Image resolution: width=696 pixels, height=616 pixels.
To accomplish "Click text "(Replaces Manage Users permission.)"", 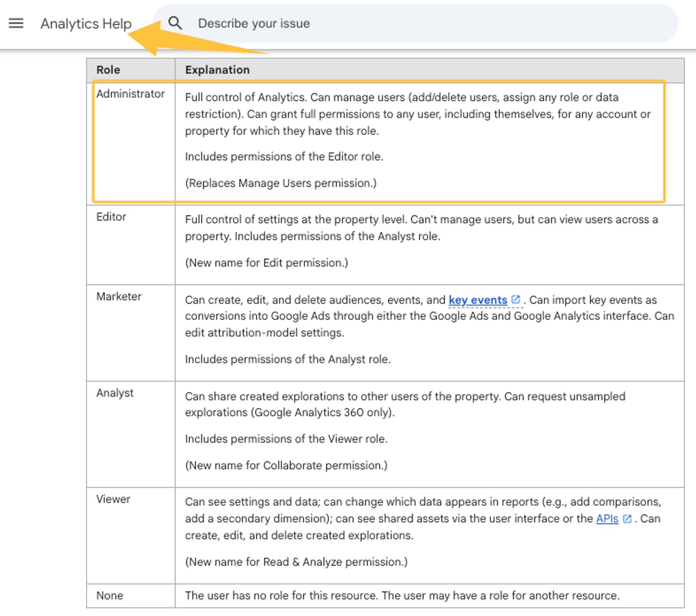I will [x=281, y=183].
